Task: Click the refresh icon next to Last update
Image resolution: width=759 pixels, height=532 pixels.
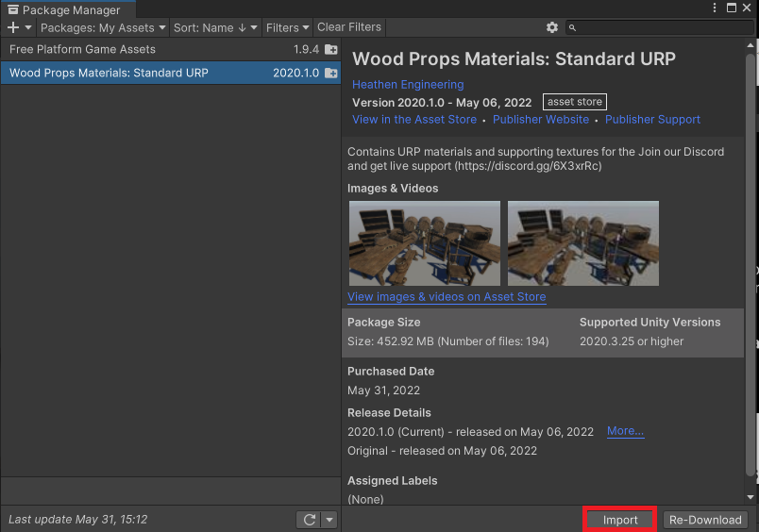Action: click(x=310, y=520)
